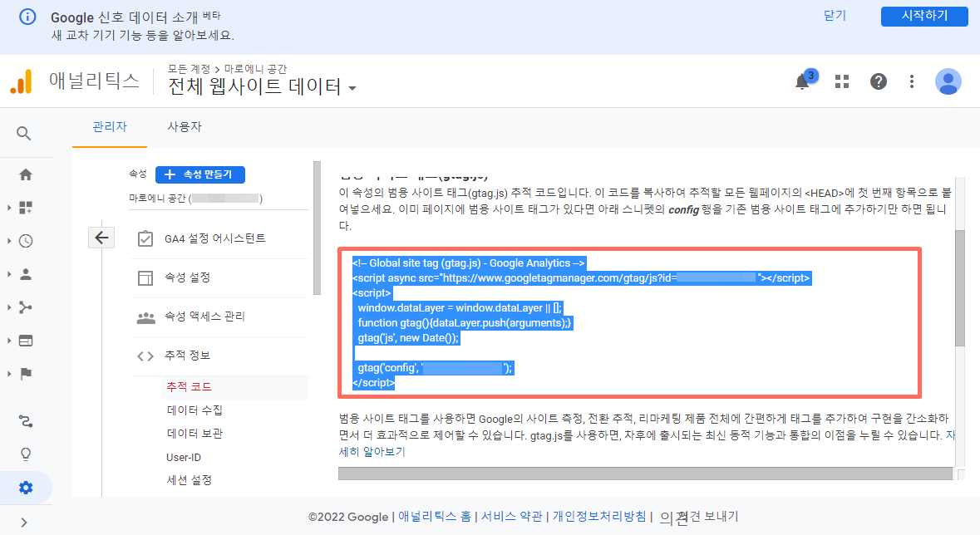Click the back arrow button in property column
The width and height of the screenshot is (980, 535).
[x=101, y=238]
